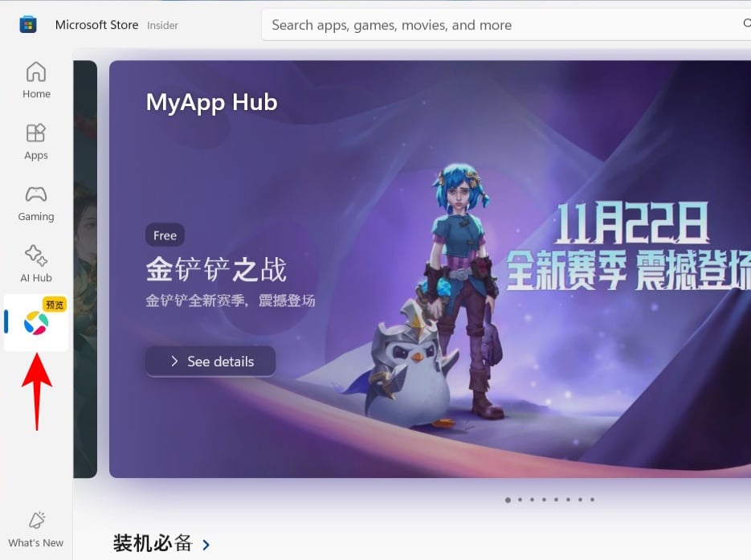This screenshot has height=560, width=751.
Task: Click the search magnifier icon
Action: (x=745, y=25)
